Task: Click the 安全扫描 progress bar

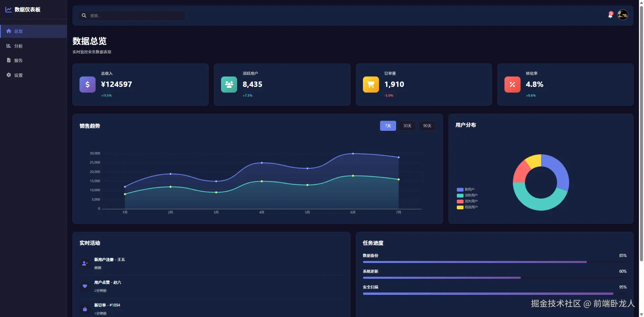Action: click(x=495, y=294)
